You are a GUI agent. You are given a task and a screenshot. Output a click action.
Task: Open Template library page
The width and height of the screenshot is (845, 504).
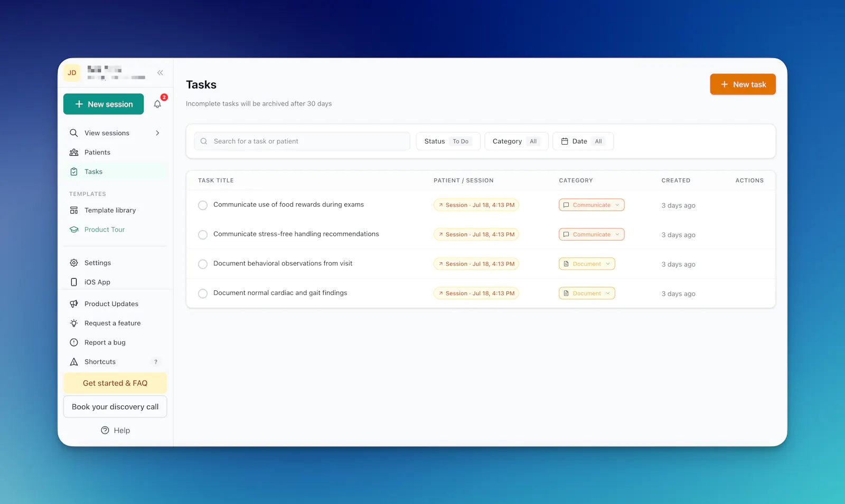[115, 210]
